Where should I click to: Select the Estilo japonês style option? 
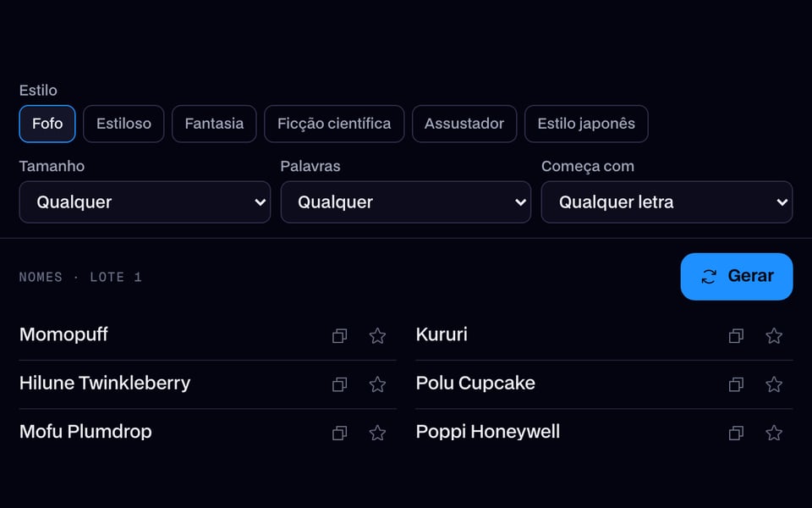point(586,124)
